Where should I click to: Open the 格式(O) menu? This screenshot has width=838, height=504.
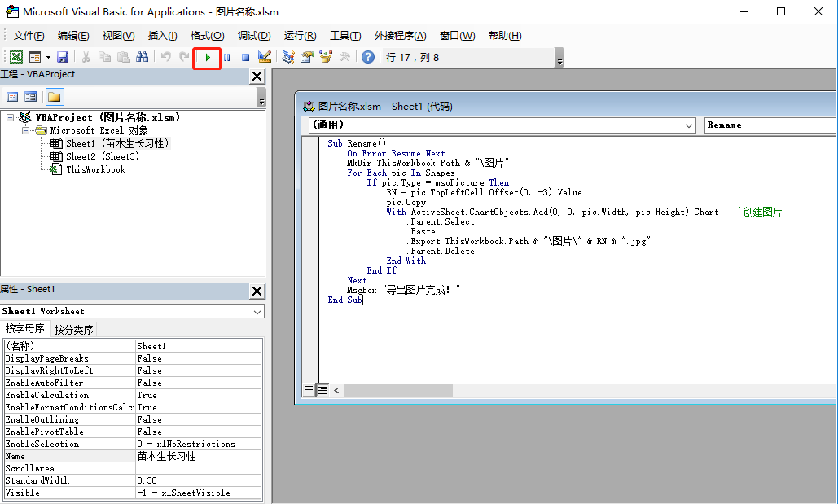pyautogui.click(x=208, y=36)
